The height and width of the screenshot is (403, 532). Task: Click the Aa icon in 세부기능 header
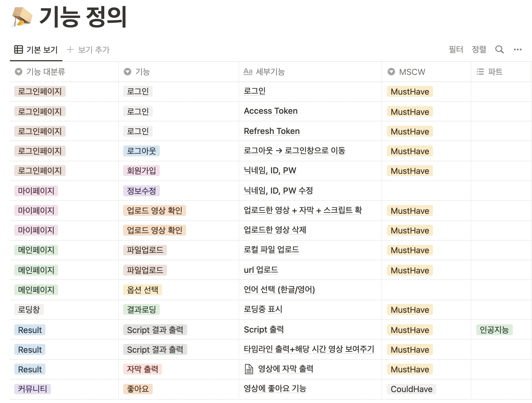click(x=248, y=72)
